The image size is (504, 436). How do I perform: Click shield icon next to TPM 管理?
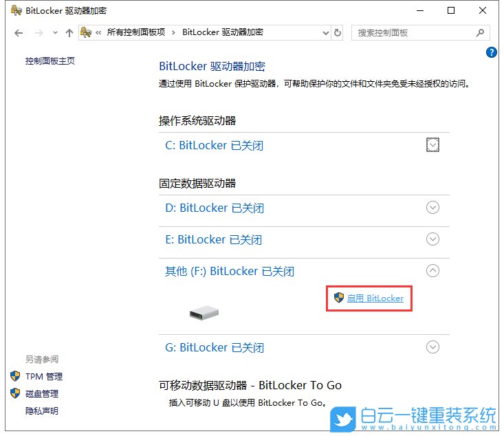coord(15,376)
